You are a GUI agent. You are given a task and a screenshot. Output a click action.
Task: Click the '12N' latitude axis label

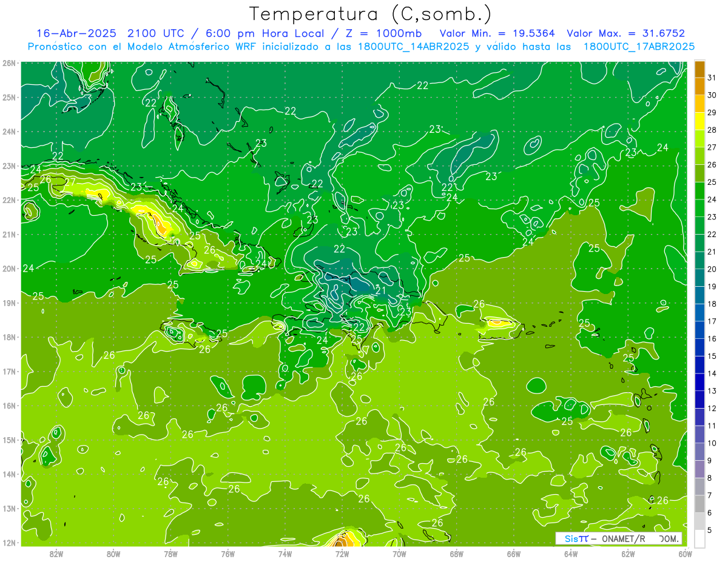8,543
